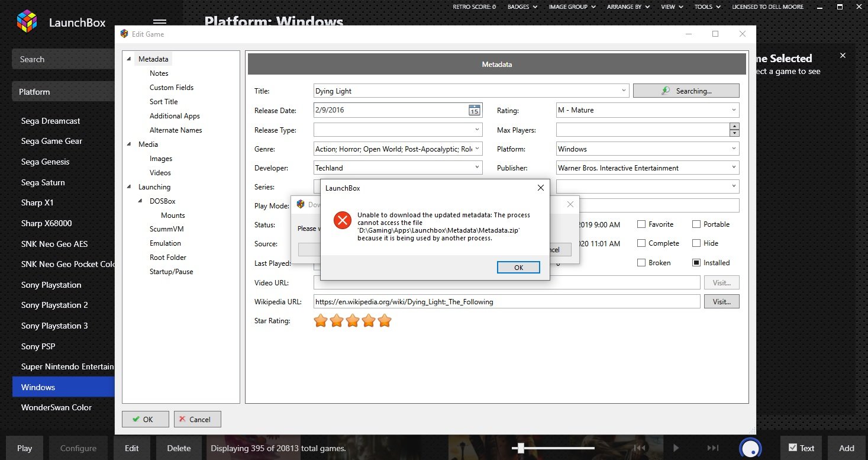868x460 pixels.
Task: Select Additional Apps in the tree
Action: point(175,116)
